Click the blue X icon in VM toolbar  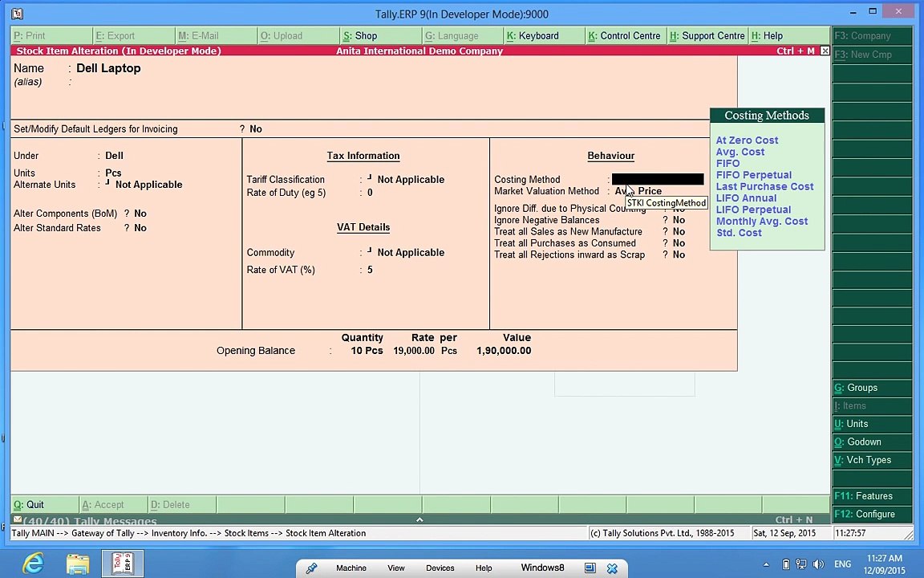(612, 568)
